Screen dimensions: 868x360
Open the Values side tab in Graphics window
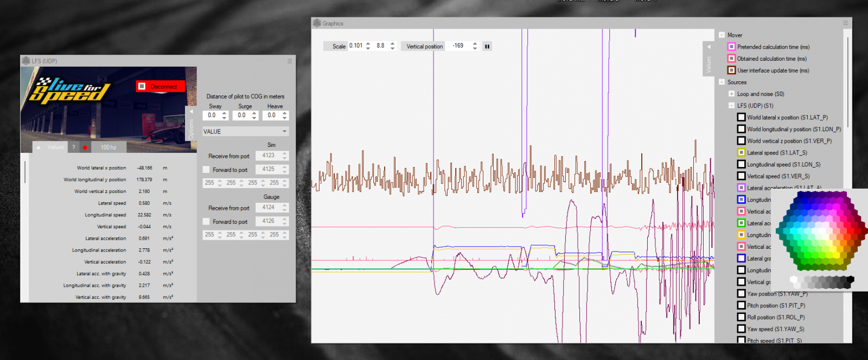[x=709, y=59]
